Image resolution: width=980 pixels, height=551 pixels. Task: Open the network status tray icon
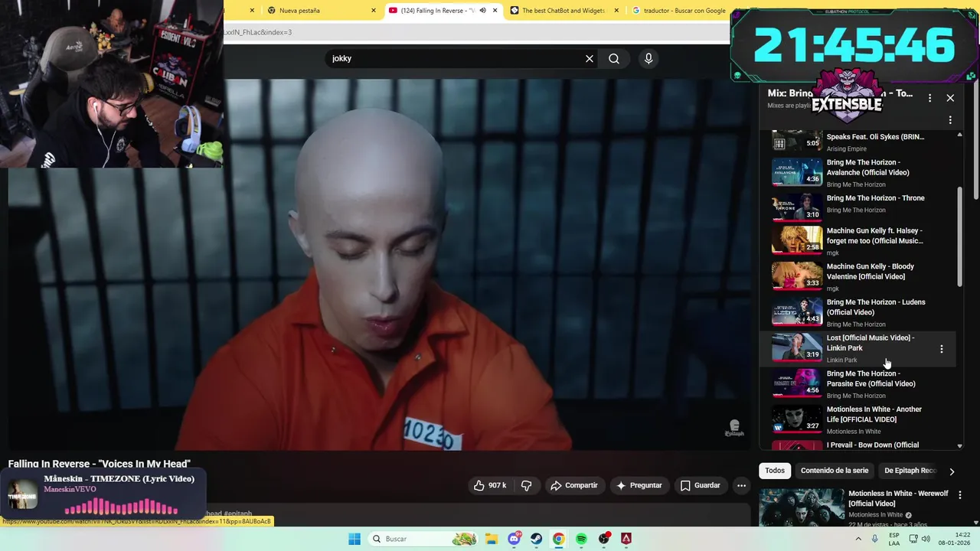[913, 539]
